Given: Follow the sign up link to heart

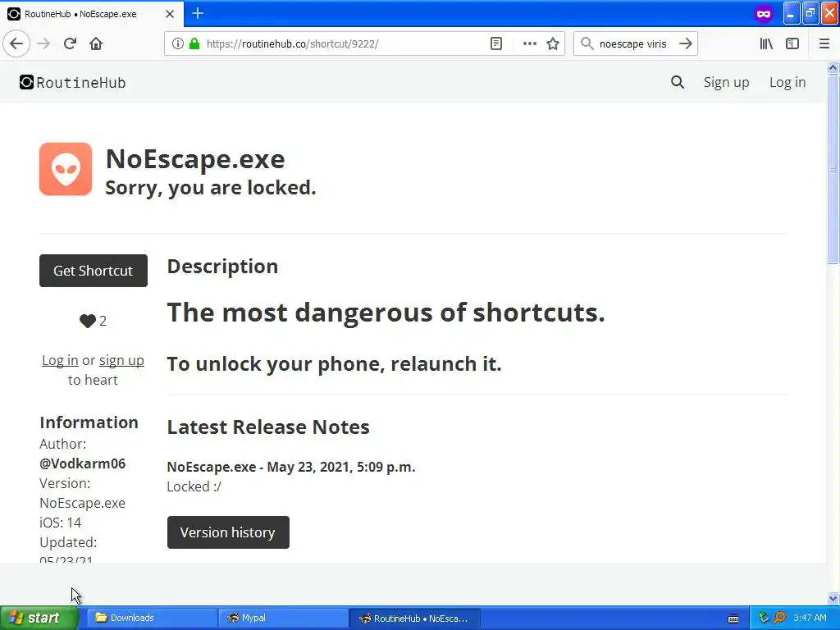Looking at the screenshot, I should (121, 361).
